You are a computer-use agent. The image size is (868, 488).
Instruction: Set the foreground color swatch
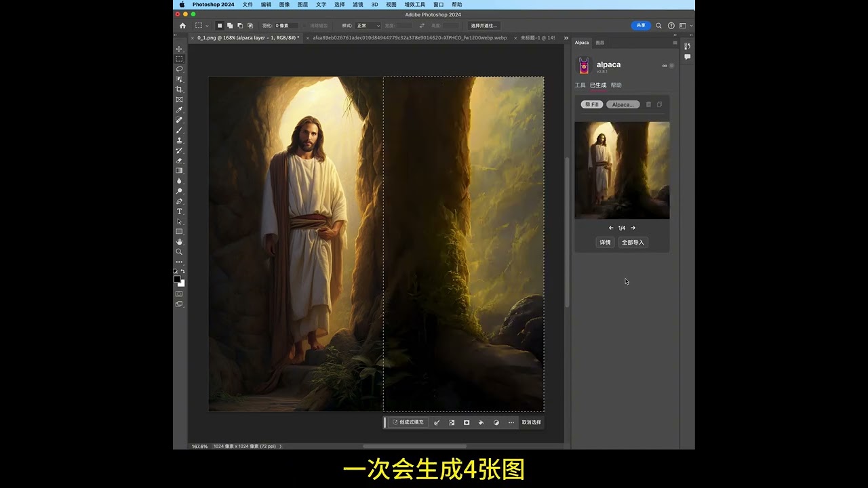click(177, 279)
